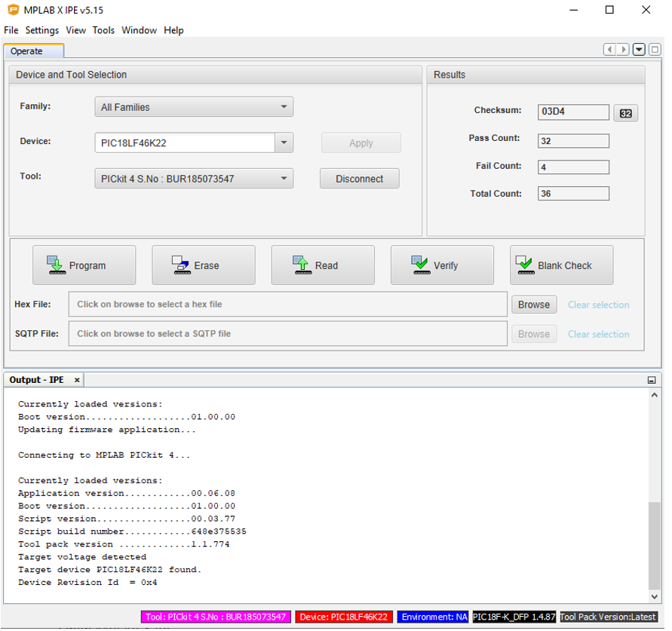Open the Help menu
Viewport: 672px width, 631px height.
pyautogui.click(x=173, y=30)
